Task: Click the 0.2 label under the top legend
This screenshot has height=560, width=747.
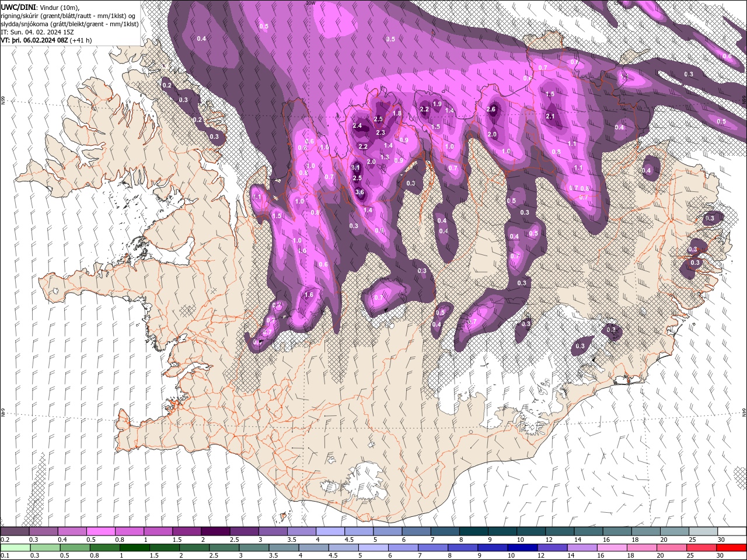Action: click(5, 540)
